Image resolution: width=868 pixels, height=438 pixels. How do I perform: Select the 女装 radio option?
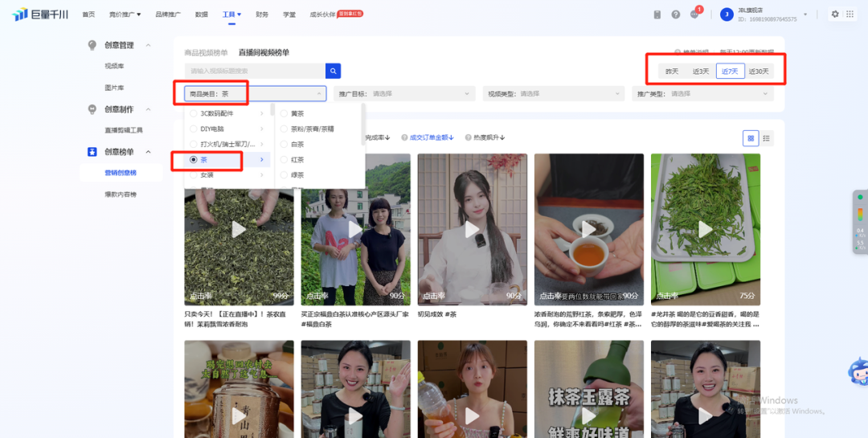pos(193,175)
